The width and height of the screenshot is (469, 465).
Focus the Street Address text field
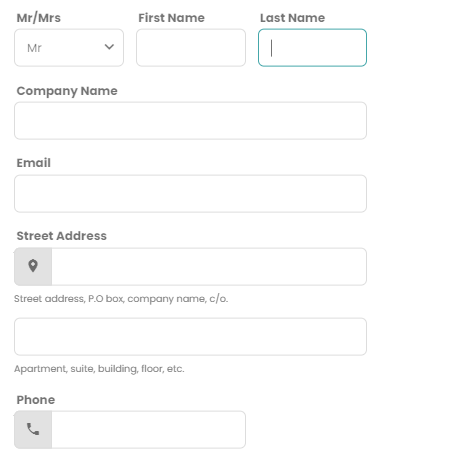coord(209,267)
